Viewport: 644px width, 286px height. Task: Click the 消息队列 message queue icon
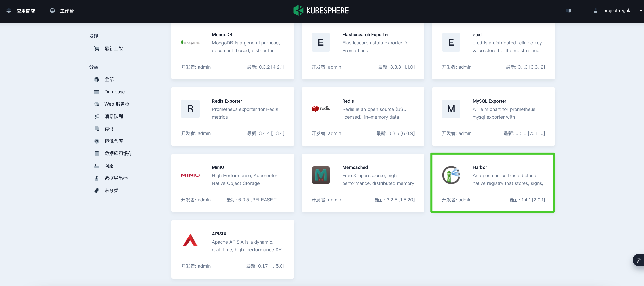(97, 116)
